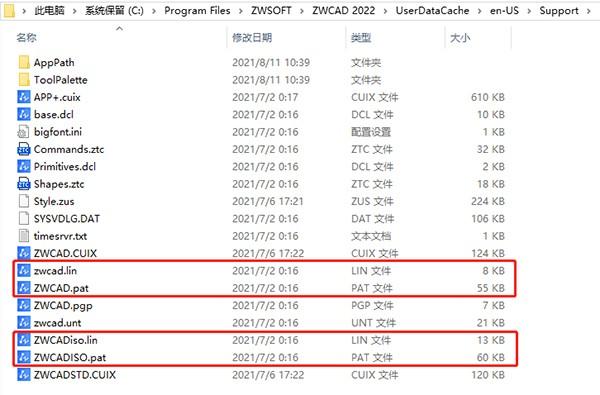
Task: Expand chevron after ZWSOFT breadcrumb
Action: (302, 11)
